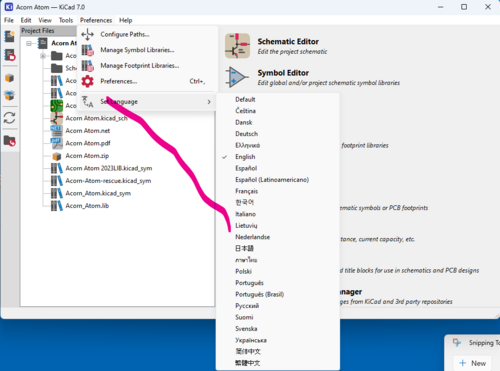Click Schematic Editor title link

288,42
